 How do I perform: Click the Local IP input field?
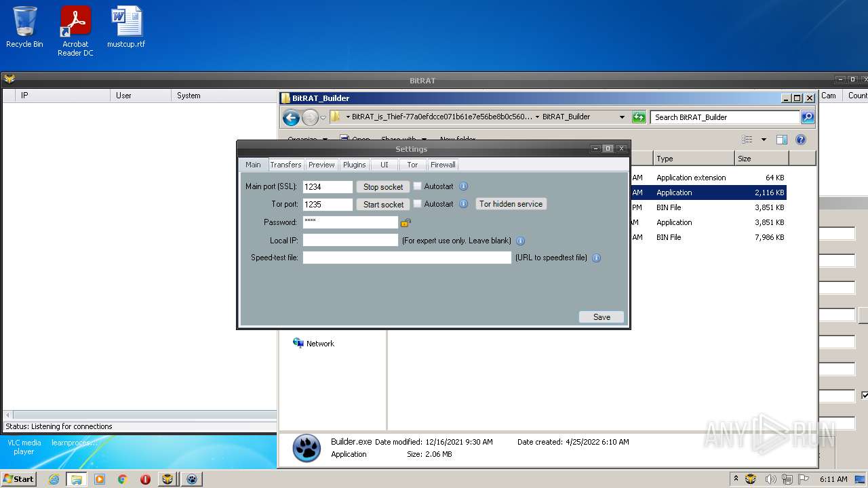(x=350, y=240)
